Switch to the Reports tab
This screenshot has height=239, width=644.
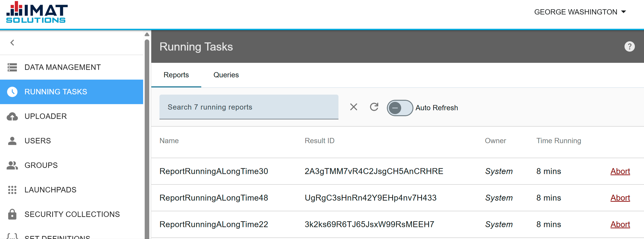(176, 75)
